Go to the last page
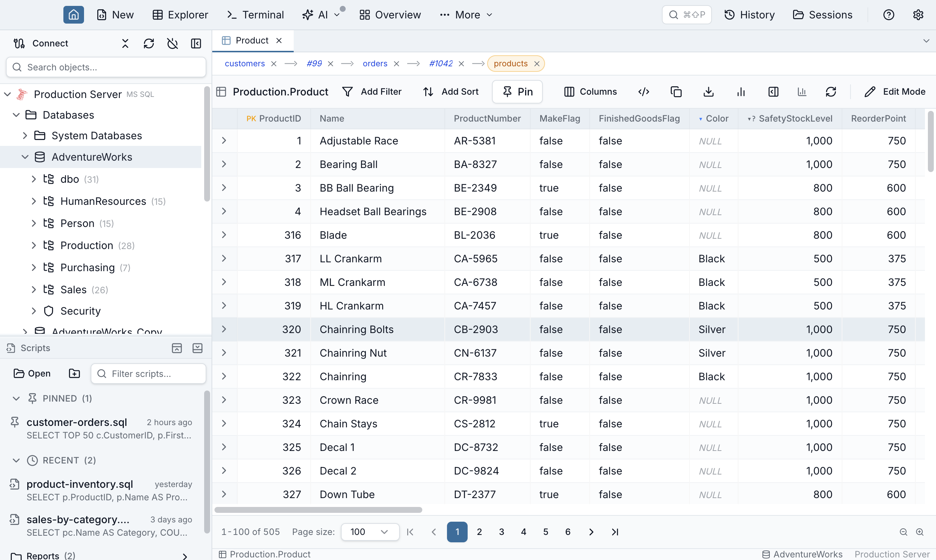 click(x=615, y=532)
